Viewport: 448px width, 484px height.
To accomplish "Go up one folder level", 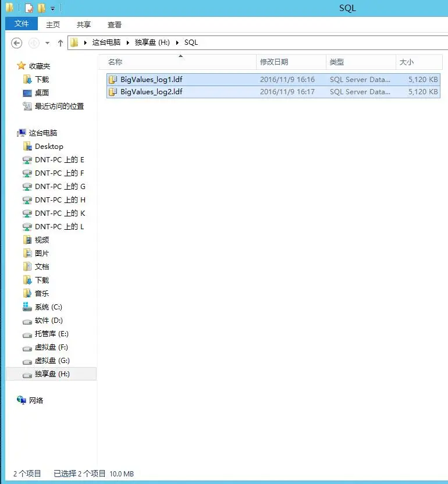I will pyautogui.click(x=61, y=43).
